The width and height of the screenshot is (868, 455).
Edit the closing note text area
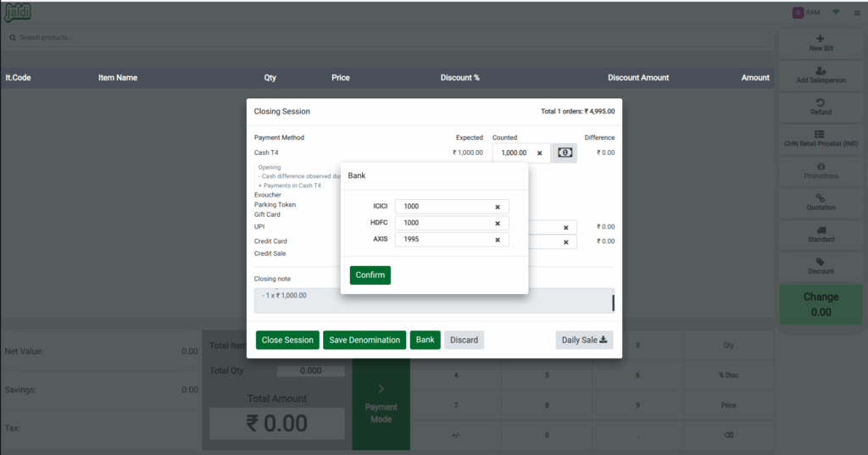click(434, 301)
